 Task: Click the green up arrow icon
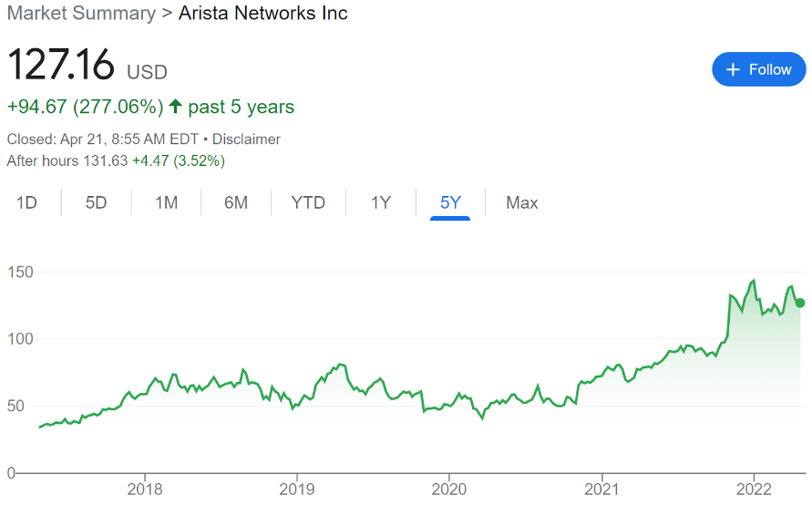176,106
